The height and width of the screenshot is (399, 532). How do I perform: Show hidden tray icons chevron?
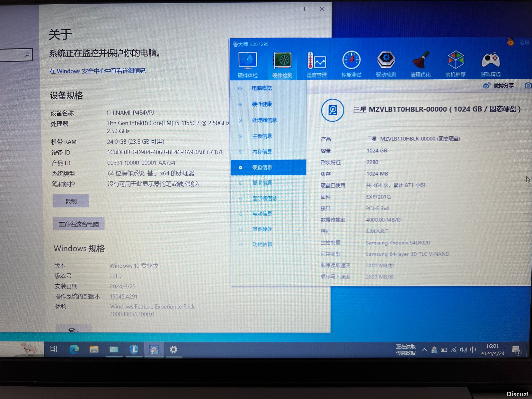pos(425,350)
